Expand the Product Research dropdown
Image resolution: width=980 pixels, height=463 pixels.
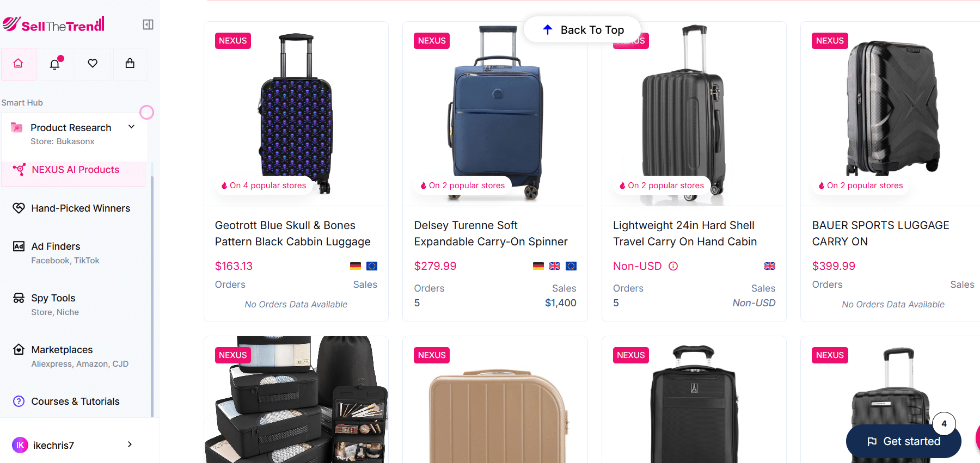131,127
